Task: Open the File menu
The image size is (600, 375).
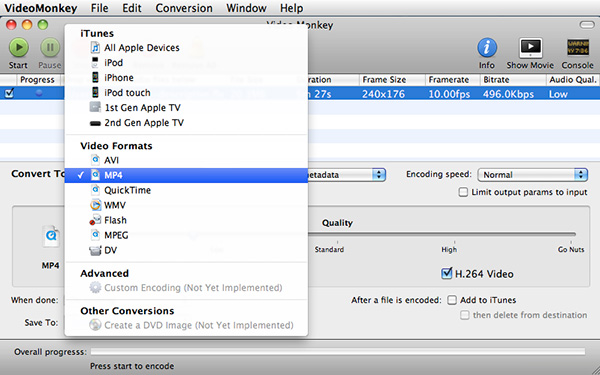Action: [99, 8]
